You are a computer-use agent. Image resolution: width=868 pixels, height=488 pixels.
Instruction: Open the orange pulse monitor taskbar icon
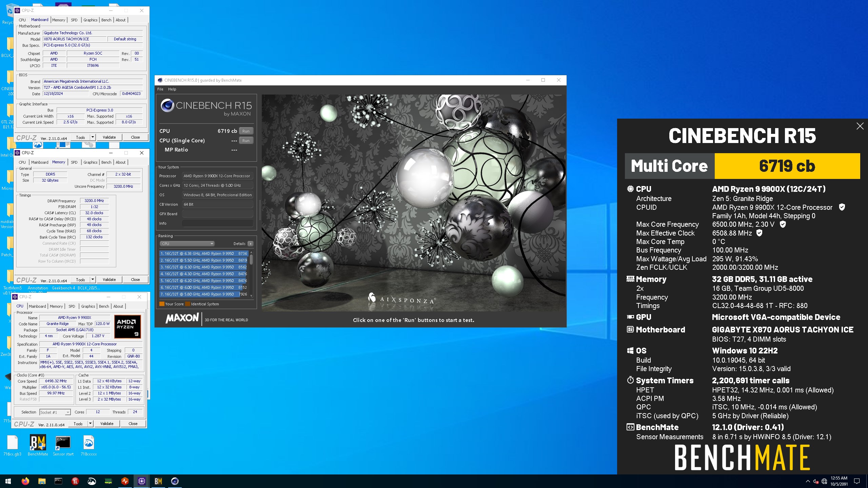tap(125, 481)
